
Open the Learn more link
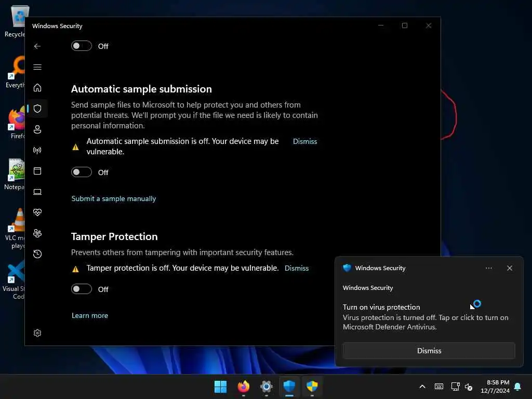89,315
